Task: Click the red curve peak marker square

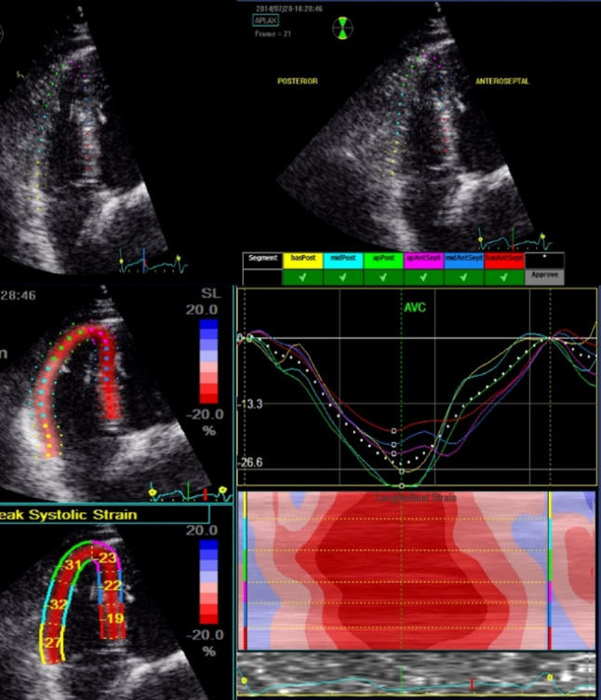Action: [x=394, y=431]
